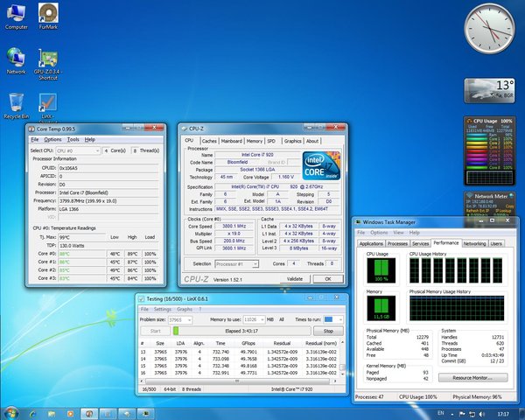Click the EN language indicator
525x420 pixels.
tap(441, 413)
